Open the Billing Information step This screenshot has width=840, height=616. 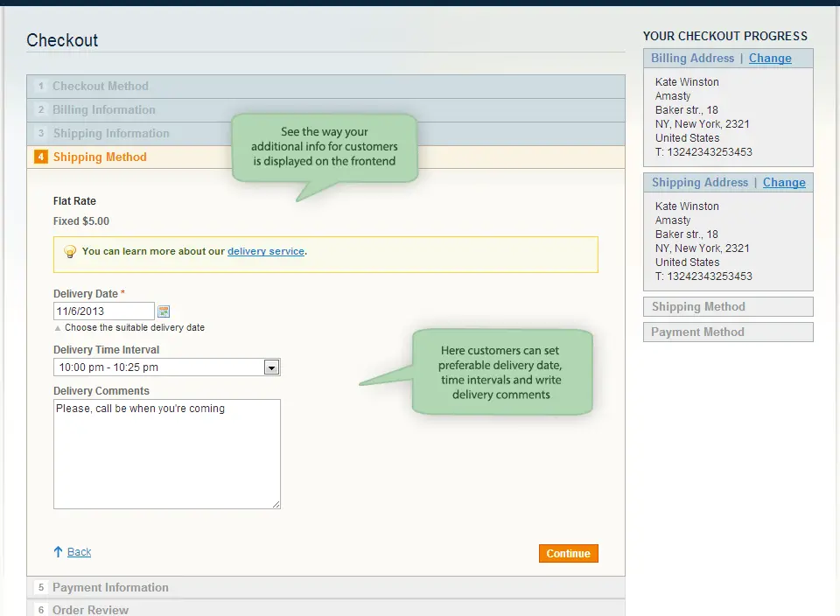coord(102,109)
